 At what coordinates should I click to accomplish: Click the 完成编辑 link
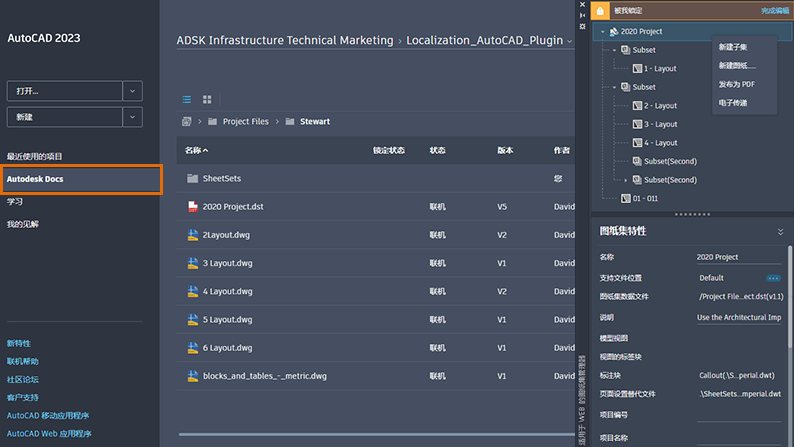774,11
